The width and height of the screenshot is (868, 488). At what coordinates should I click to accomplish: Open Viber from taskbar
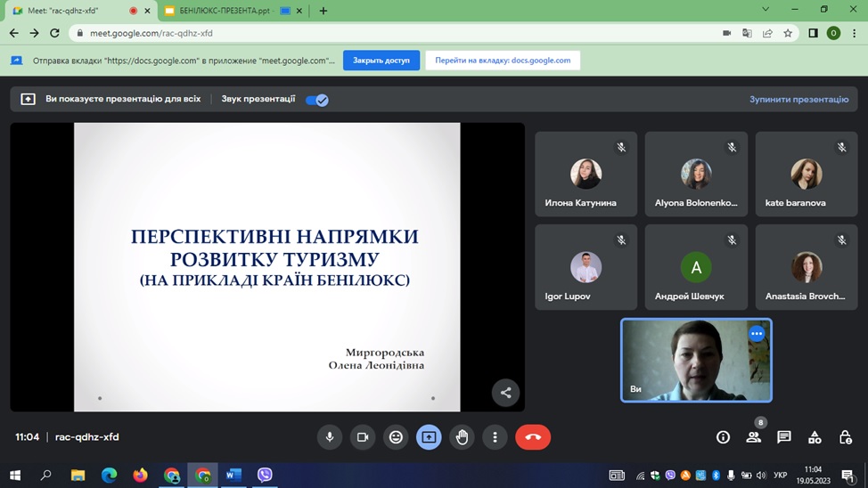[266, 476]
